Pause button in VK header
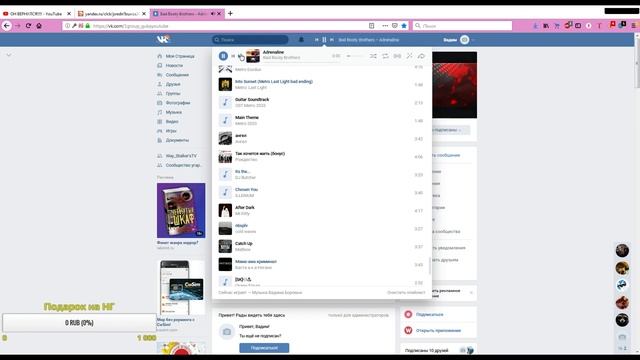Screen dimensions: 640x360 324,40
